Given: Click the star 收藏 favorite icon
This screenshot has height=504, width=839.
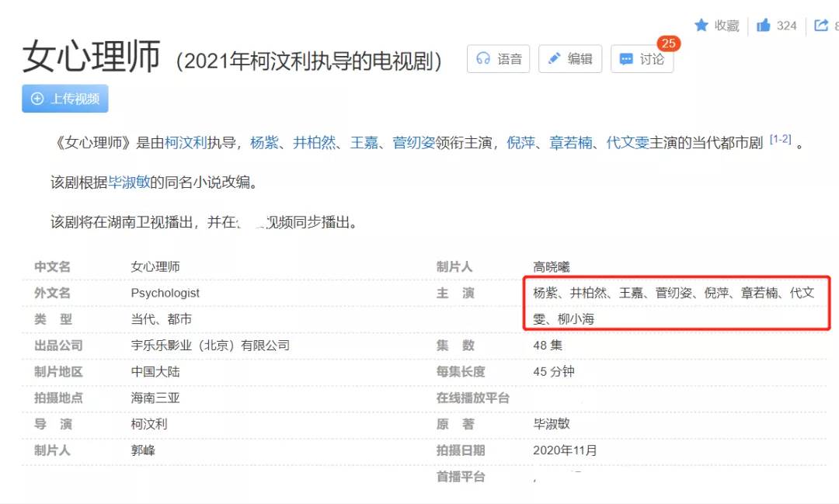Looking at the screenshot, I should tap(701, 25).
